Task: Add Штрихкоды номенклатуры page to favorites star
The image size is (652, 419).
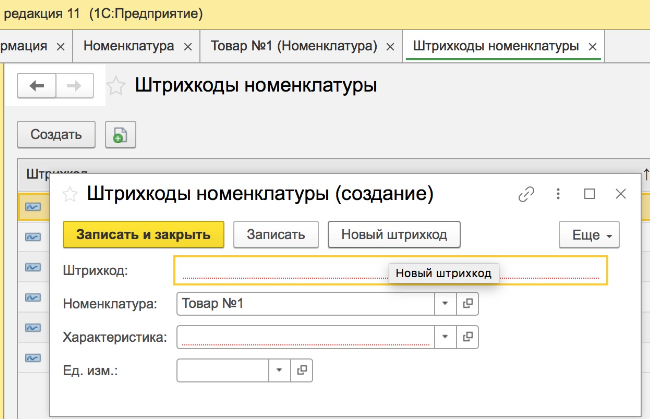Action: pos(116,86)
